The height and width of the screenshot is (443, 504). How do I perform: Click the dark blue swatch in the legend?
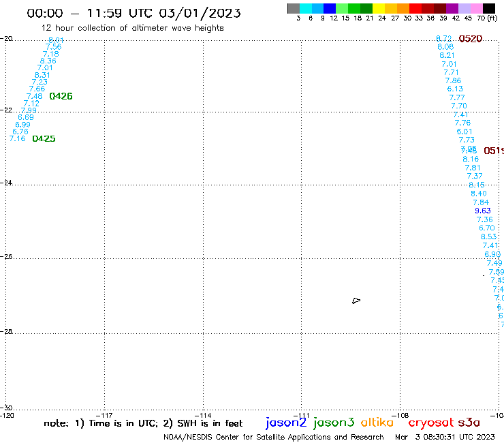pyautogui.click(x=330, y=8)
